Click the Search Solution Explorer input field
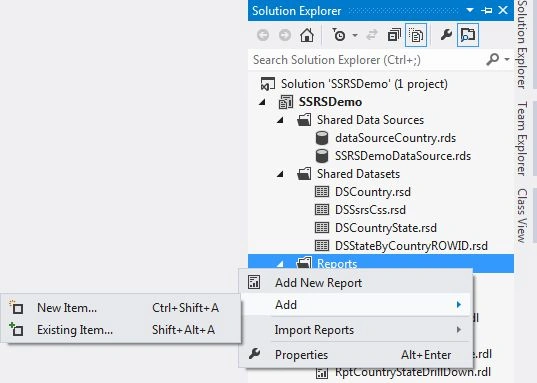 tap(365, 60)
